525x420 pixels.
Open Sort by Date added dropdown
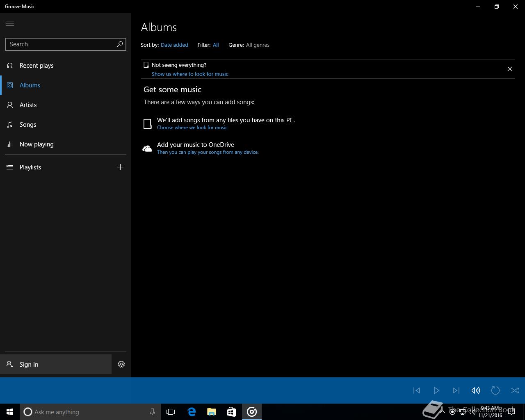(174, 45)
